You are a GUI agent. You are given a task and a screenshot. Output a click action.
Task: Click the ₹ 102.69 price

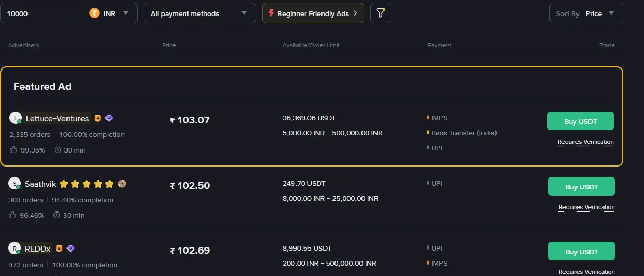tap(190, 251)
